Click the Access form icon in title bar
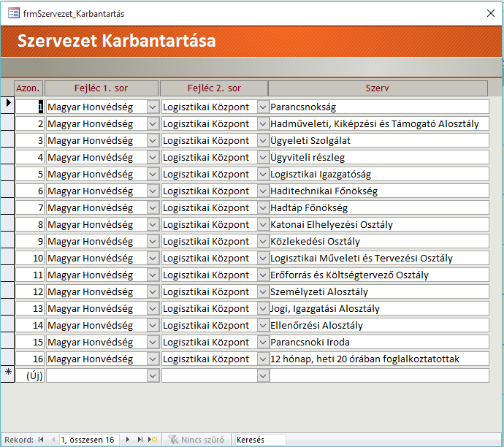Viewport: 504px width, 447px height. point(13,13)
